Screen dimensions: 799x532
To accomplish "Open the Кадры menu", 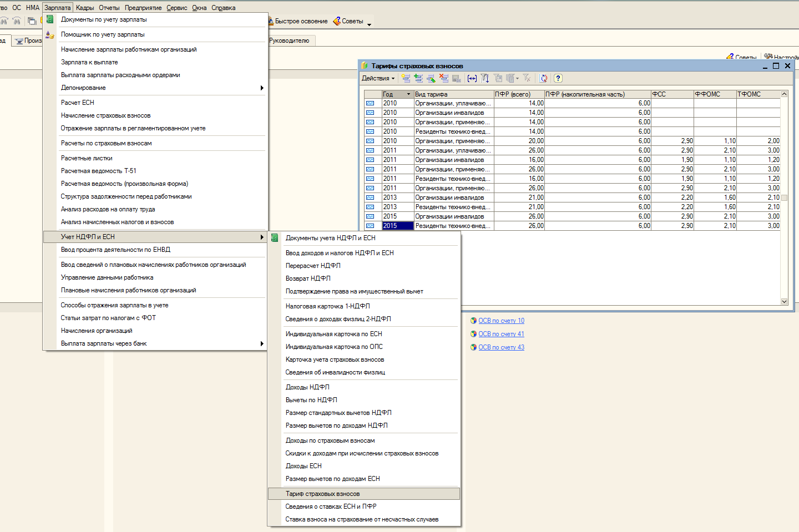I will pyautogui.click(x=85, y=8).
